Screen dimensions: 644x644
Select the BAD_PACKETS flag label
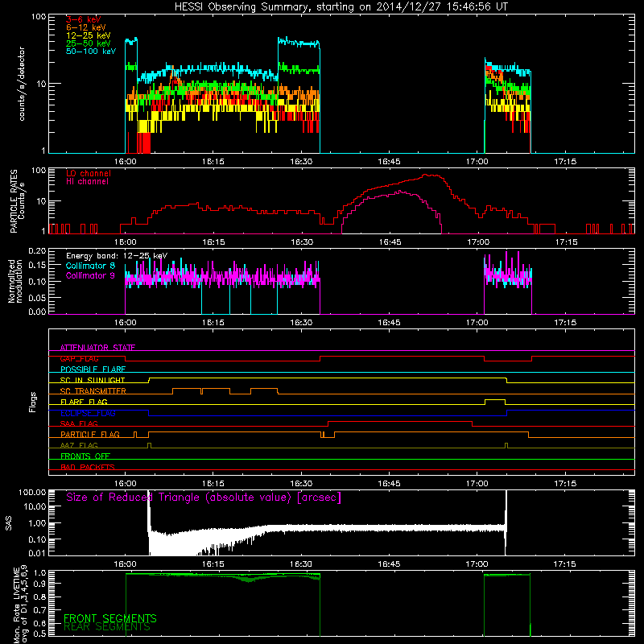point(88,468)
